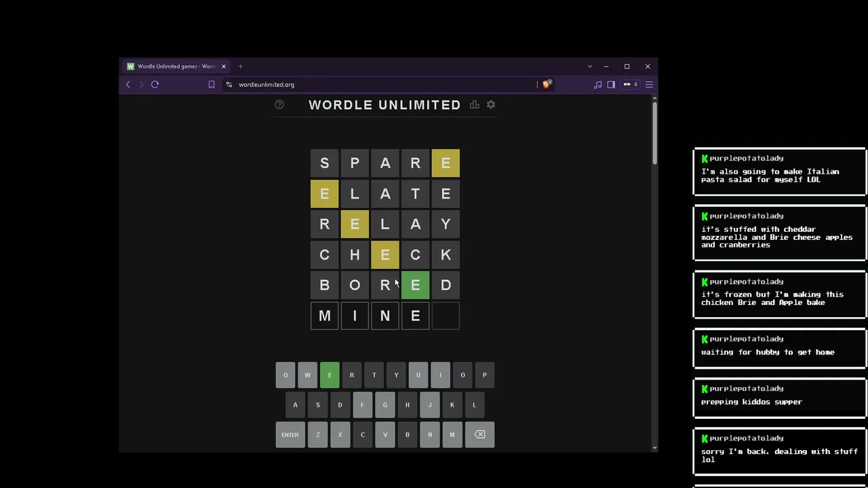Open site settings icon in address bar
The width and height of the screenshot is (868, 488).
tap(229, 85)
